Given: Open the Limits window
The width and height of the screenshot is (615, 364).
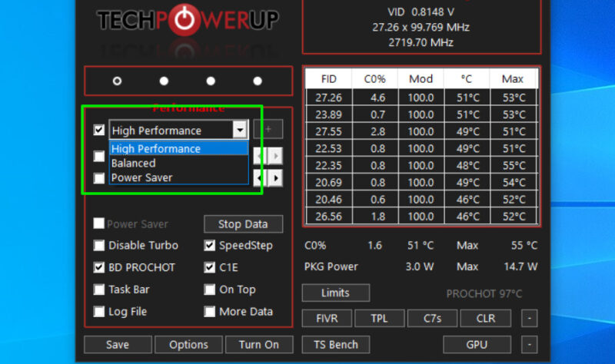Looking at the screenshot, I should [336, 293].
